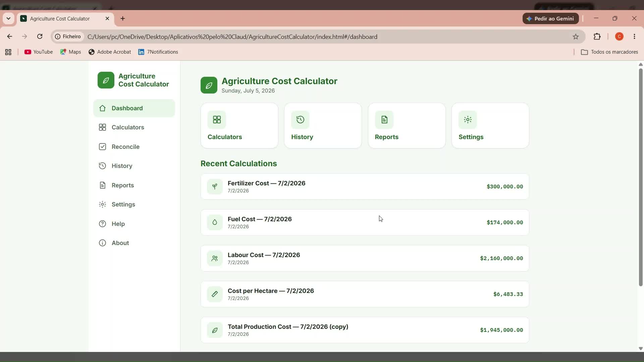Click the scrollbar down arrow

(640, 349)
